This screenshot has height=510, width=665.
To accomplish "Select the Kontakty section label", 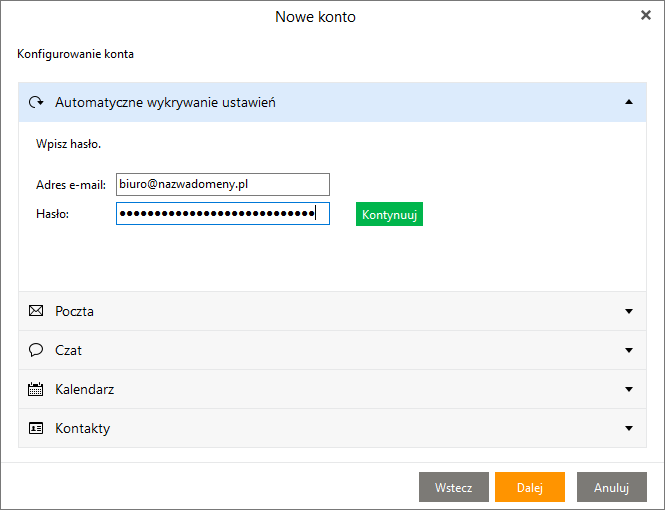I will click(82, 428).
